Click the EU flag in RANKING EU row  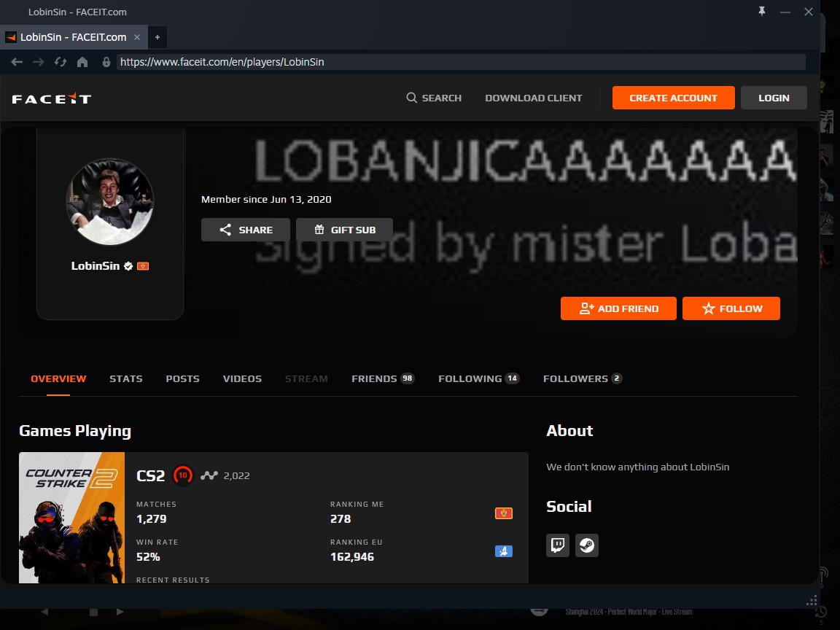point(504,551)
